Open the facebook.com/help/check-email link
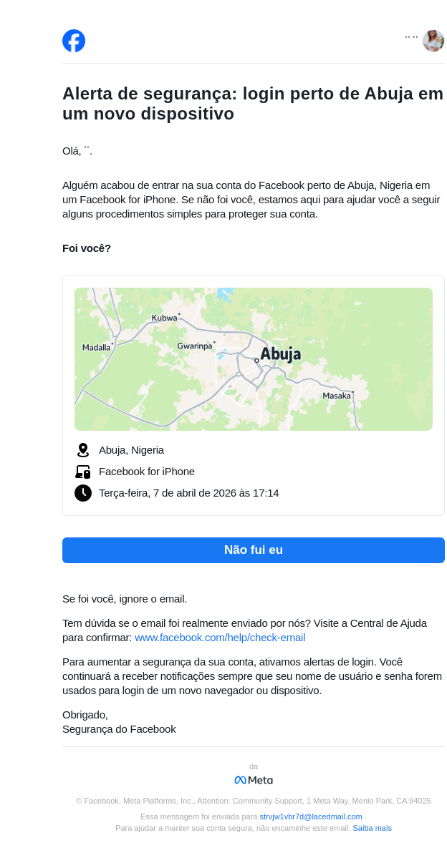447x868 pixels. 220,638
